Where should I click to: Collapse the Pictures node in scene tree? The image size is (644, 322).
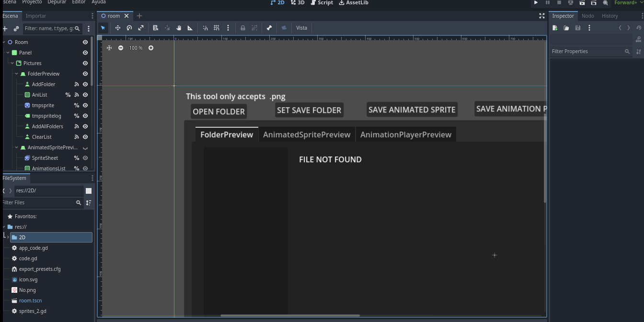coord(12,63)
